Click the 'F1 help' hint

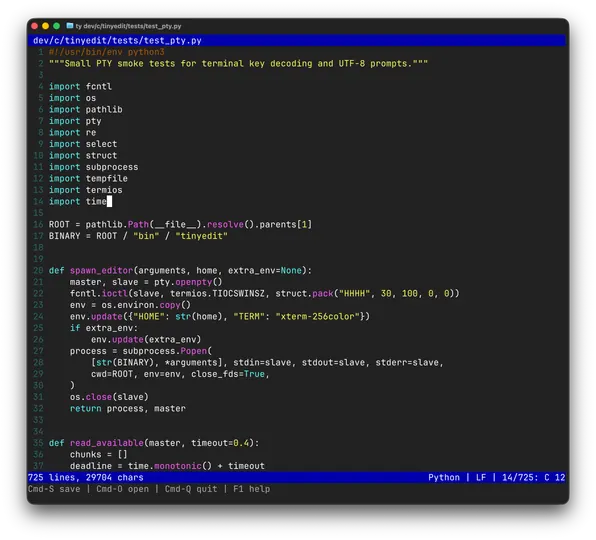pos(251,489)
